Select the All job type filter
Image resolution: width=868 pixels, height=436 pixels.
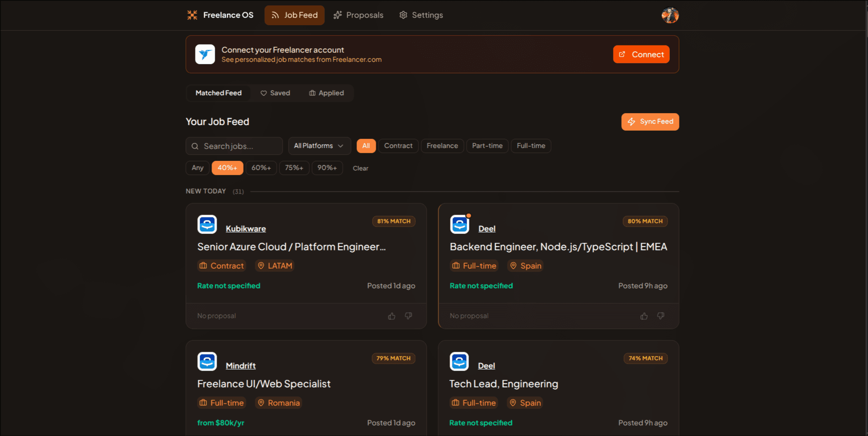(366, 146)
